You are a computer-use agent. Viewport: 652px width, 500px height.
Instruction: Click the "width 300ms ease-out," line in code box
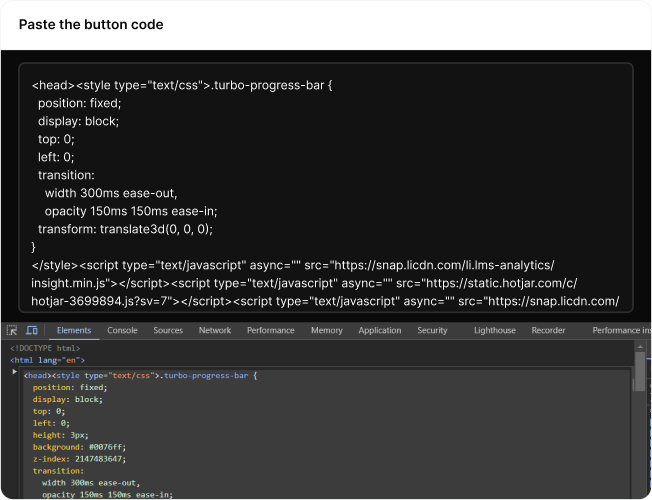pyautogui.click(x=111, y=193)
